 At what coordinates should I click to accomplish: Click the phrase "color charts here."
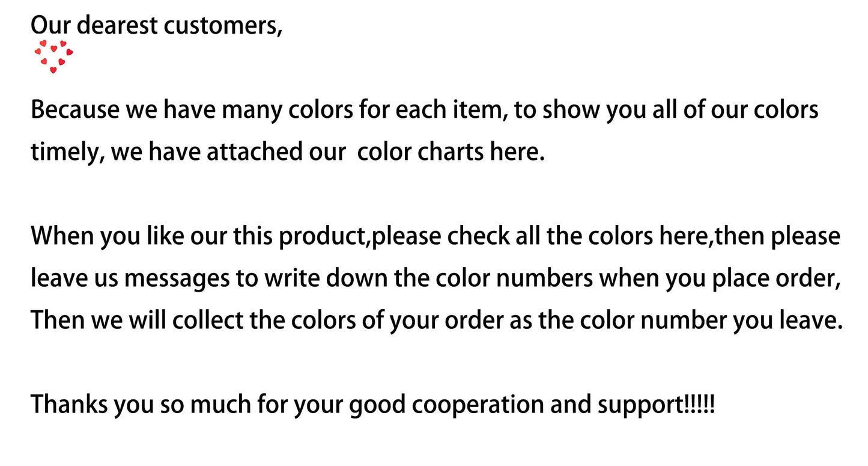tap(451, 153)
